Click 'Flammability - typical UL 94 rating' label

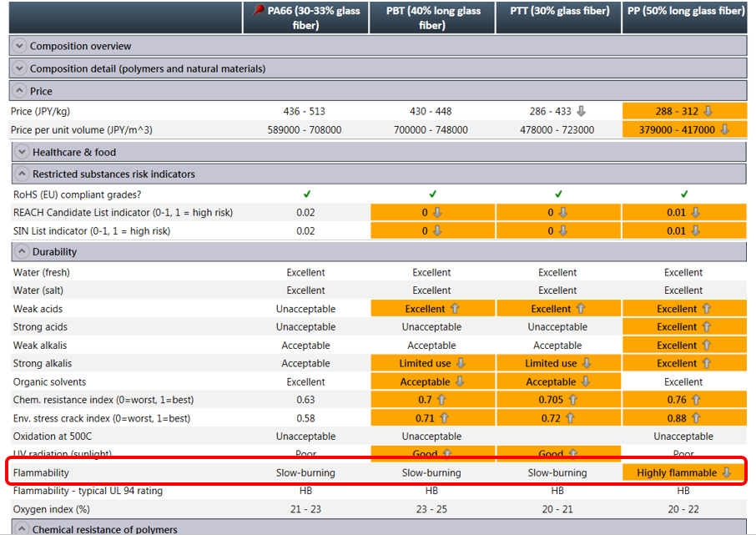coord(88,491)
